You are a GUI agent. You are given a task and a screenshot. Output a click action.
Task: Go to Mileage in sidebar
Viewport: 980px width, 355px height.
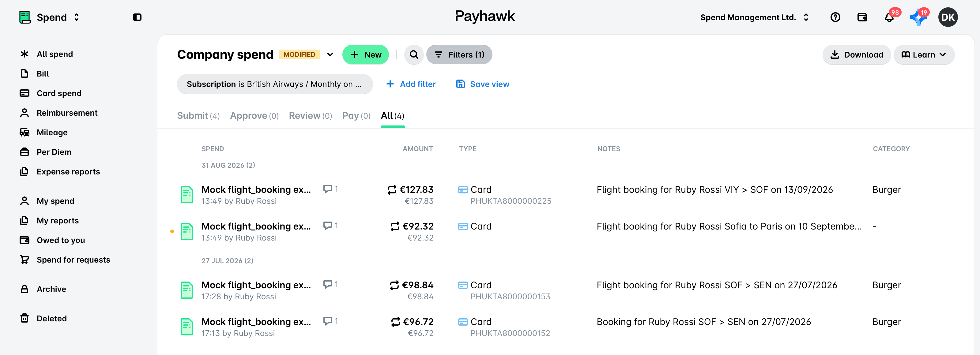[52, 132]
